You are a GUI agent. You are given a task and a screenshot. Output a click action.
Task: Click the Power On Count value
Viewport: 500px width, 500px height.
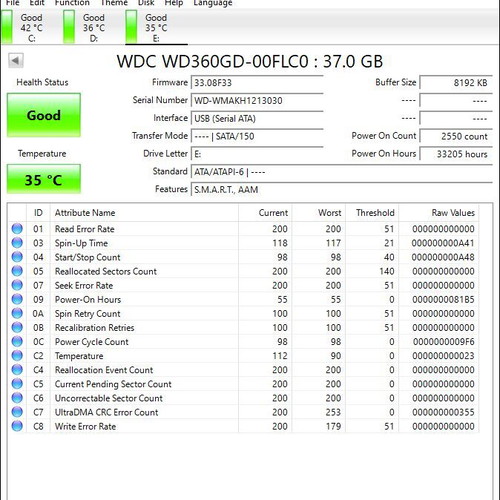(456, 136)
